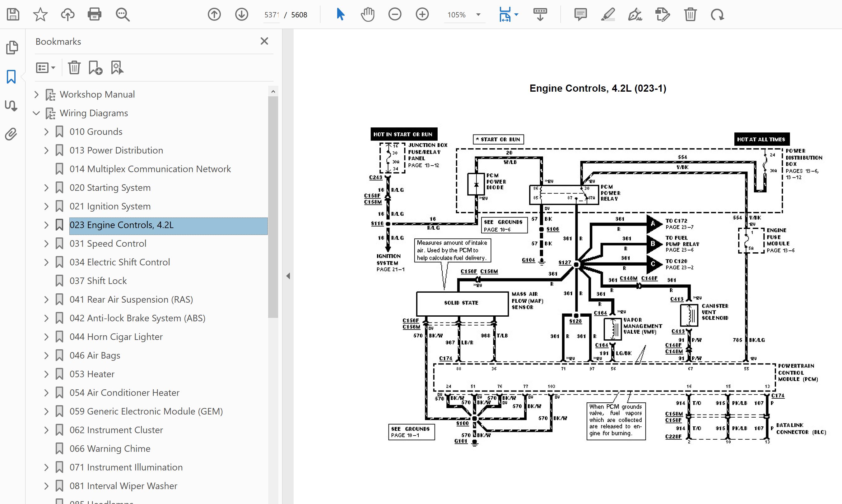Print the document using printer icon
This screenshot has height=504, width=842.
point(94,15)
